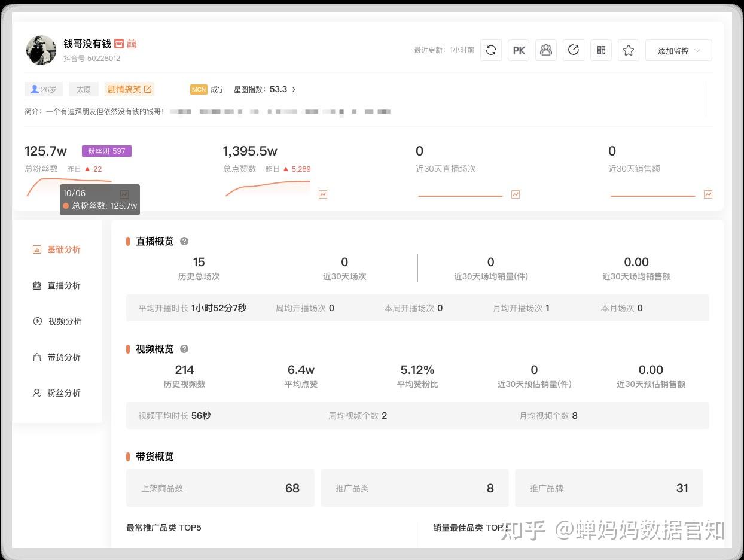Click 视频平均时长 56秒 text
The height and width of the screenshot is (560, 744).
tap(174, 416)
